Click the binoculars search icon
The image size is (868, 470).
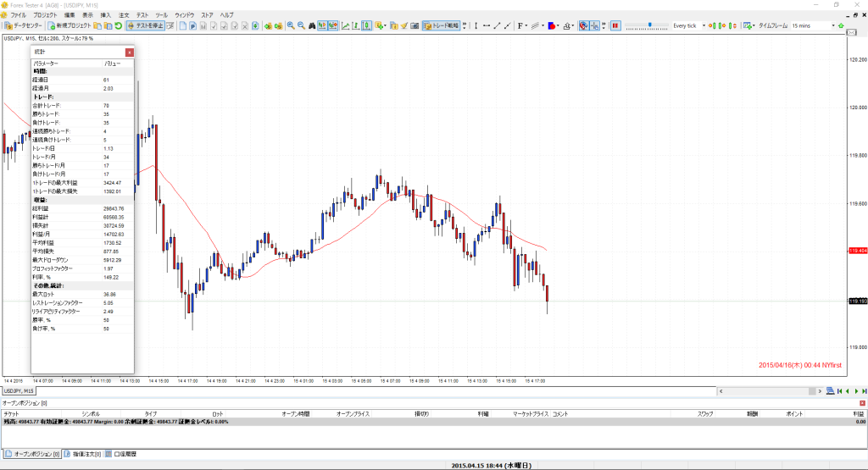tap(312, 26)
